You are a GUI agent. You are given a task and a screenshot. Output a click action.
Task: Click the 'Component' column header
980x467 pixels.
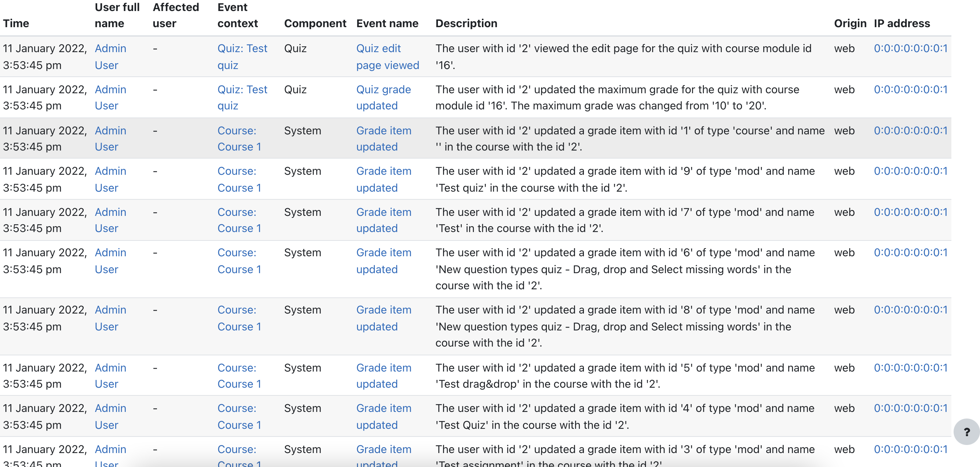point(315,23)
